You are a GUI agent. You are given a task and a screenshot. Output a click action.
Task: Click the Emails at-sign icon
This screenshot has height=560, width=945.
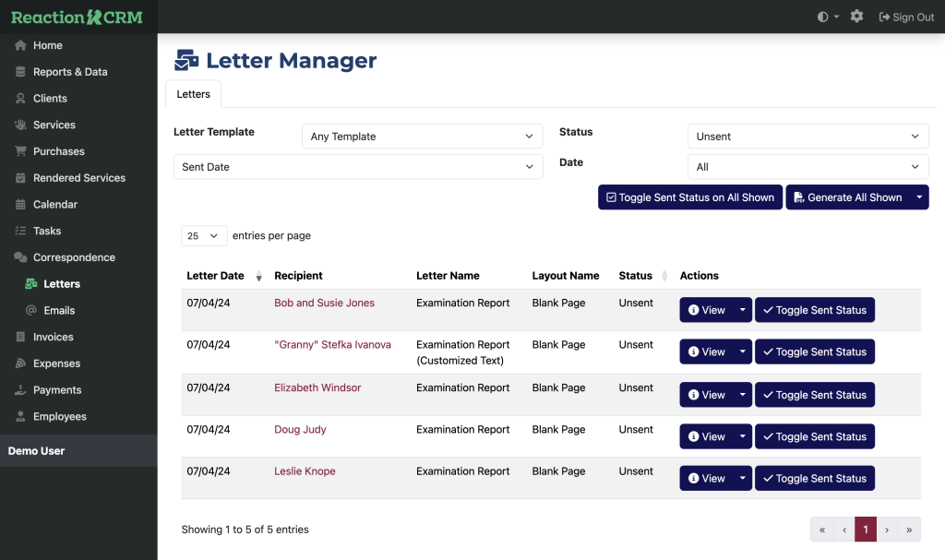pyautogui.click(x=31, y=311)
